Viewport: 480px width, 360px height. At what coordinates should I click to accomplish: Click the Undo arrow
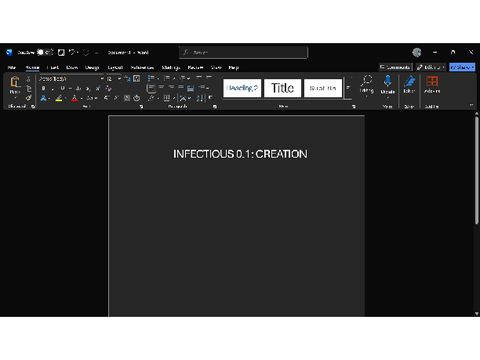[72, 52]
